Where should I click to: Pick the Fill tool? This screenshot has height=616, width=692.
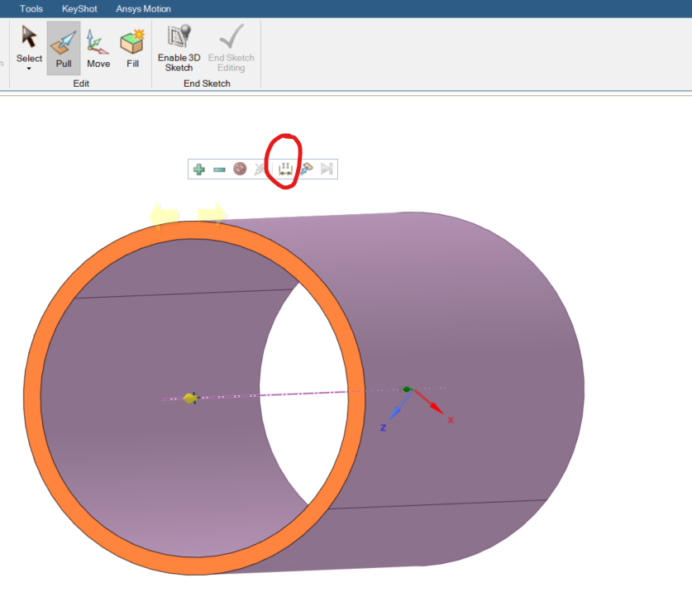click(x=132, y=48)
